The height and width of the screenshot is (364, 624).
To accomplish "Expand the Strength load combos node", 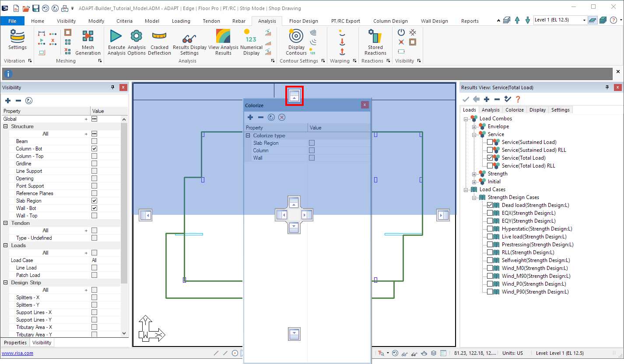I will tap(474, 174).
